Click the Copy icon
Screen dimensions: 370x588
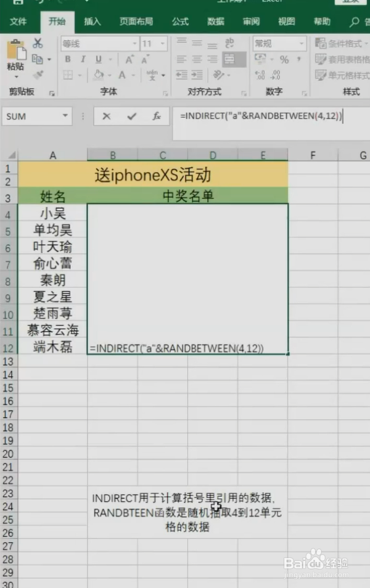click(37, 59)
